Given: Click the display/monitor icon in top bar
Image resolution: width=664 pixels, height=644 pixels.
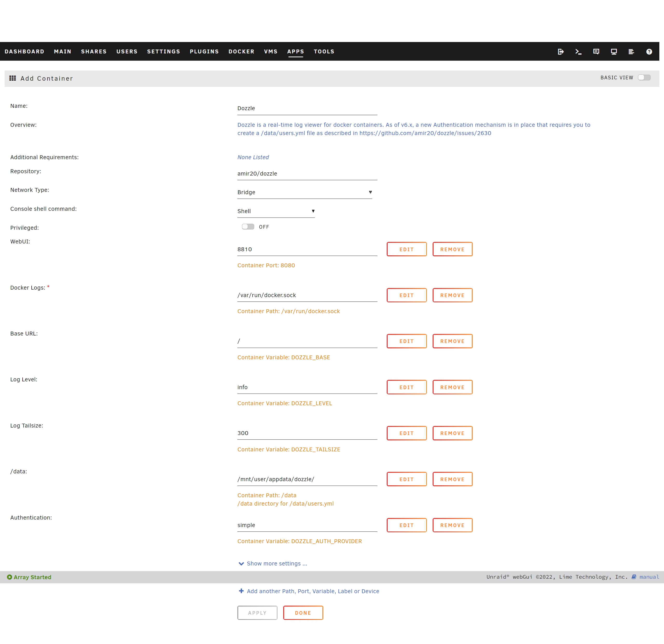Looking at the screenshot, I should (x=614, y=52).
